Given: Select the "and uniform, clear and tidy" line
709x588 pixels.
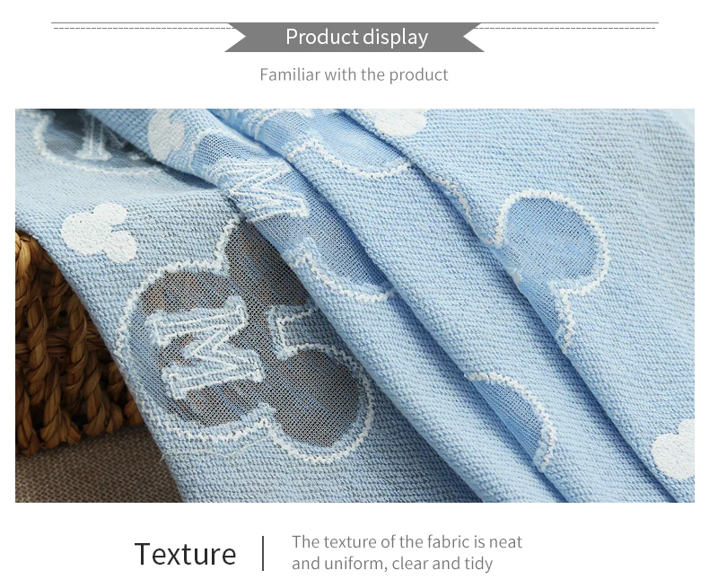Looking at the screenshot, I should click(x=392, y=564).
